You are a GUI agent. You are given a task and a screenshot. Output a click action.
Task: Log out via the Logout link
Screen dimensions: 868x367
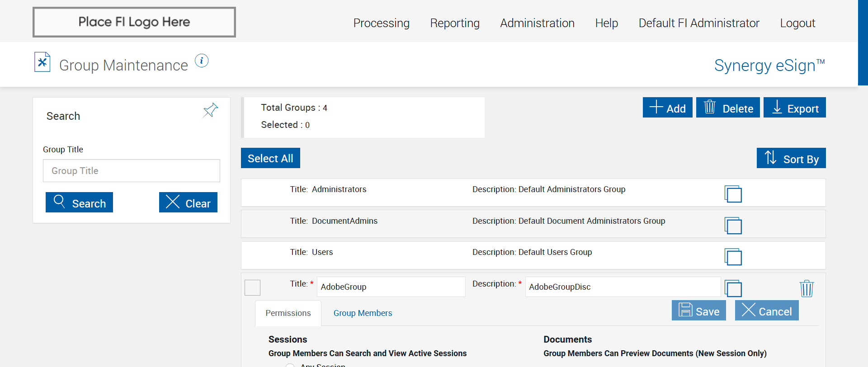pyautogui.click(x=797, y=23)
